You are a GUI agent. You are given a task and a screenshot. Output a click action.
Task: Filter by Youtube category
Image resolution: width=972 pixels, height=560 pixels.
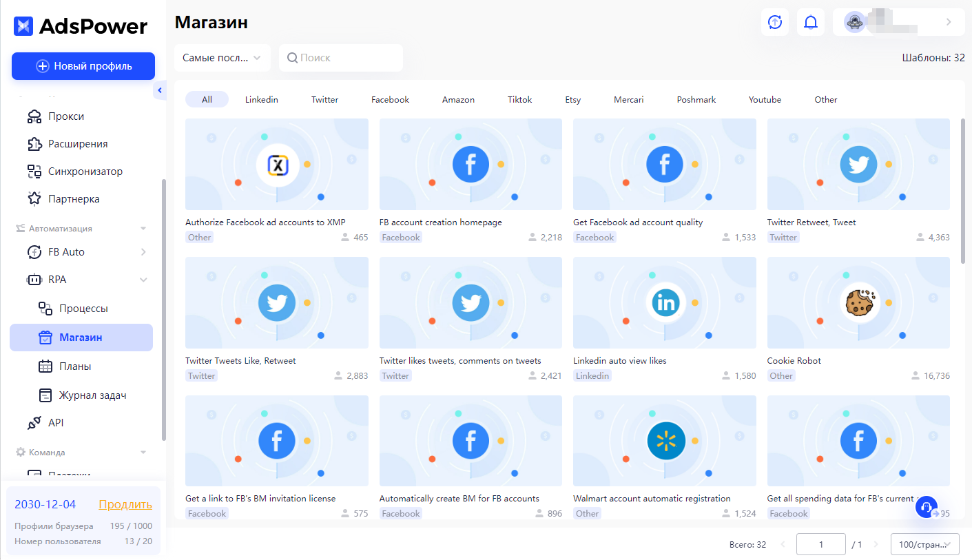765,100
